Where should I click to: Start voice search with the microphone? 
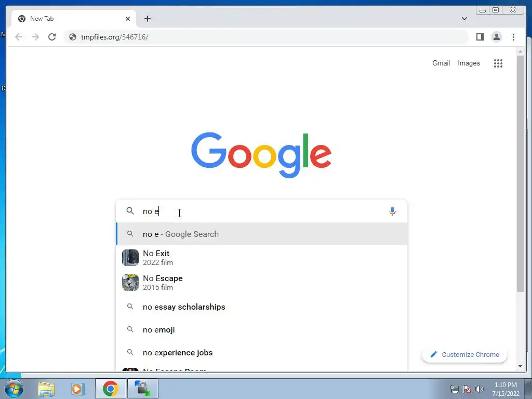(x=392, y=211)
